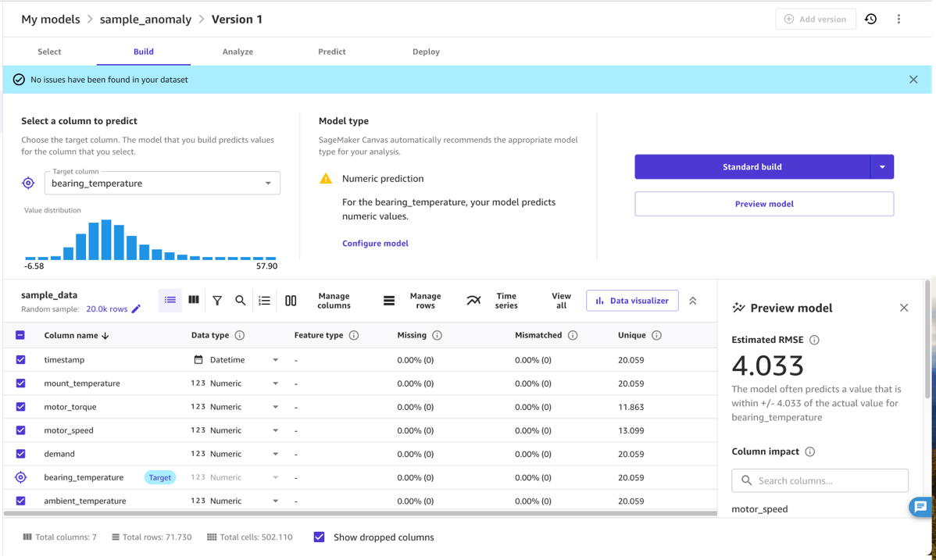Toggle the select-all columns checkbox
The width and height of the screenshot is (936, 560).
[x=20, y=335]
